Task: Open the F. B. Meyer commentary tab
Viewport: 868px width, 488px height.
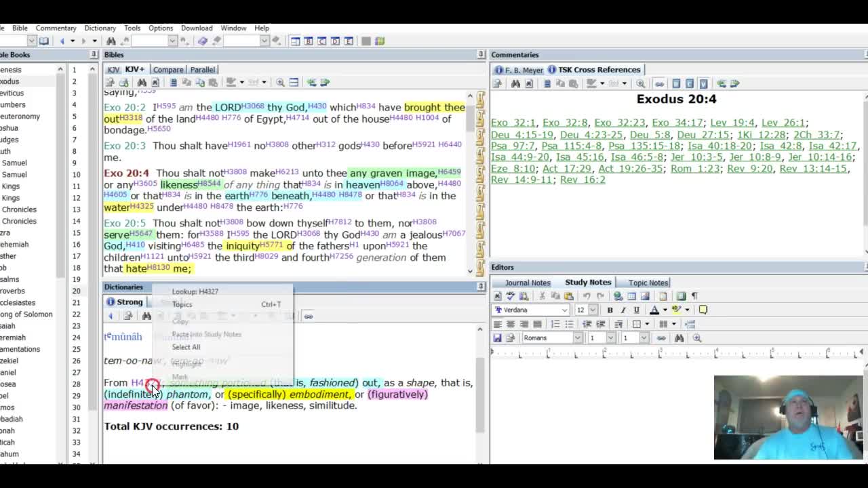Action: tap(519, 69)
